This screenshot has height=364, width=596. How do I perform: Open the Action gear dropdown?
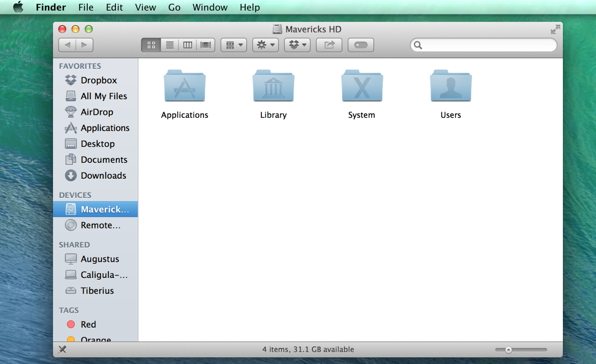[x=265, y=45]
